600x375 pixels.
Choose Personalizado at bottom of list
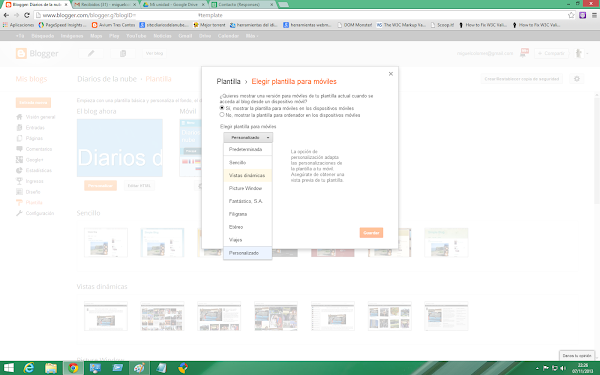(x=248, y=253)
